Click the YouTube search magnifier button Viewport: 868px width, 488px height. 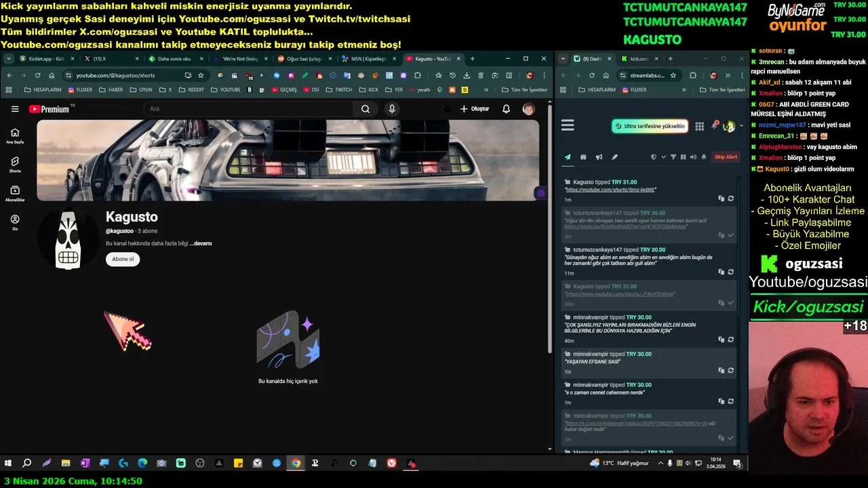tap(366, 109)
